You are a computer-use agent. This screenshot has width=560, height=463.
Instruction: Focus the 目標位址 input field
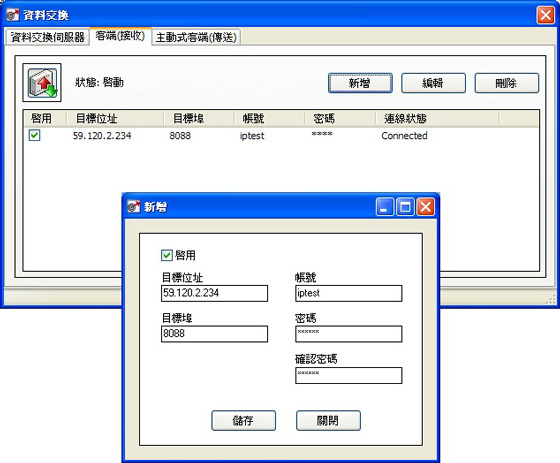click(214, 293)
